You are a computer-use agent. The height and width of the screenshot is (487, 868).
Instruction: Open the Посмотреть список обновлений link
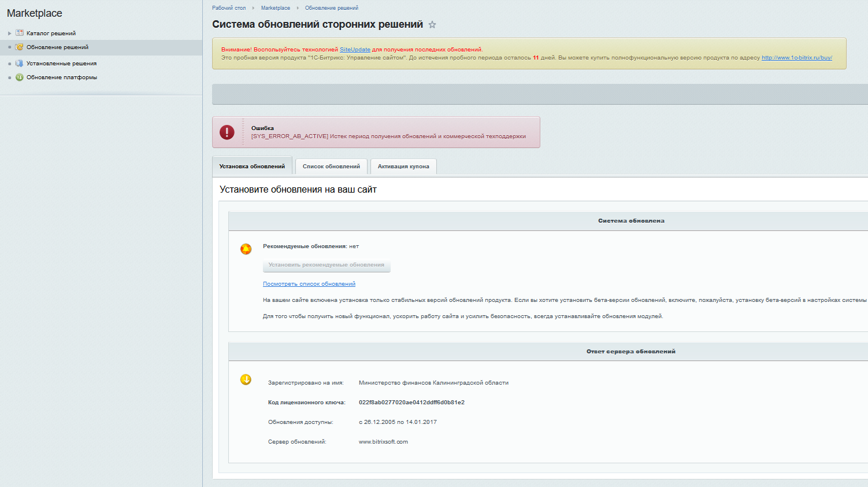[x=309, y=284]
